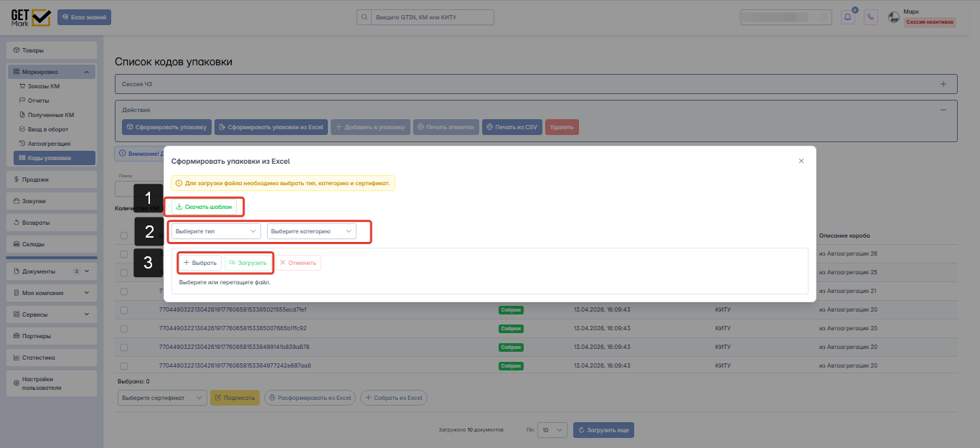Open the Склады section
Image resolution: width=980 pixels, height=448 pixels.
point(52,244)
